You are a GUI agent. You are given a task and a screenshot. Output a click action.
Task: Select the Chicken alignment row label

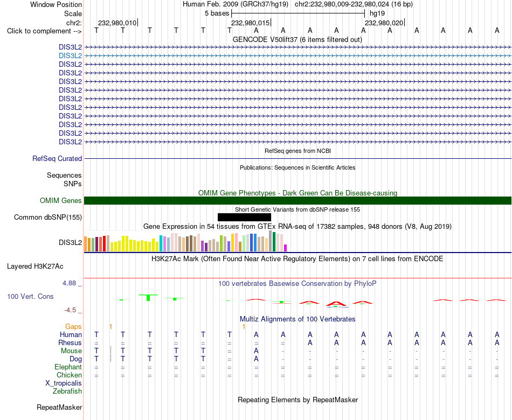pyautogui.click(x=69, y=375)
